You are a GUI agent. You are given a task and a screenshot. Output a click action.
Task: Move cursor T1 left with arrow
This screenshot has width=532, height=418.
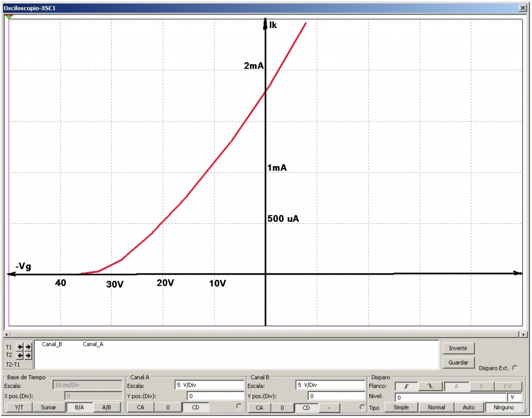20,347
